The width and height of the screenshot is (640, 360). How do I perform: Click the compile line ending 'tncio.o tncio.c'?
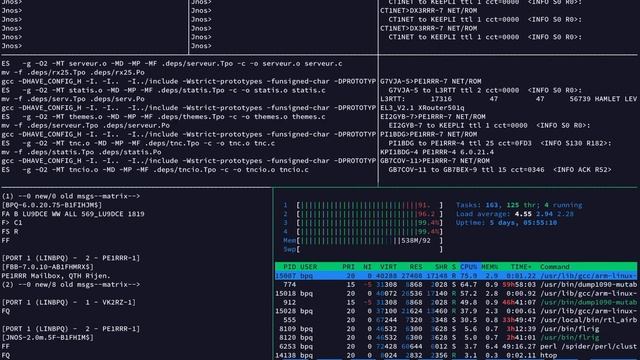155,170
